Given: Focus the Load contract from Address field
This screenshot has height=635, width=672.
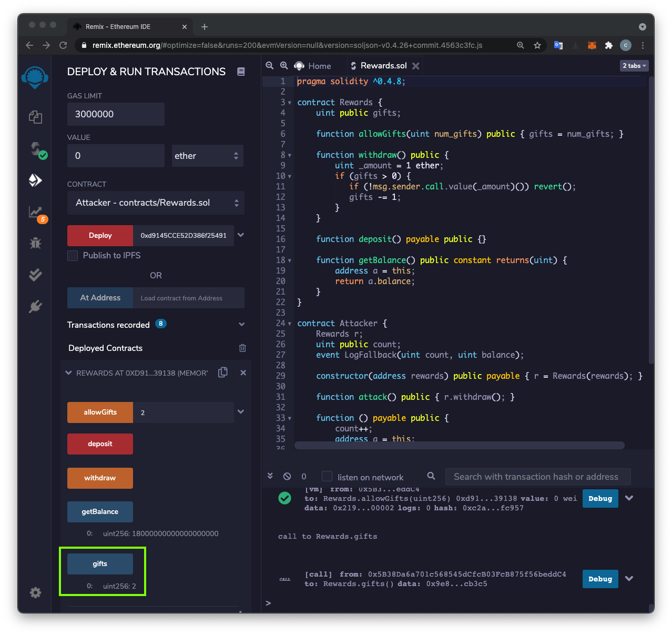Looking at the screenshot, I should pyautogui.click(x=189, y=298).
